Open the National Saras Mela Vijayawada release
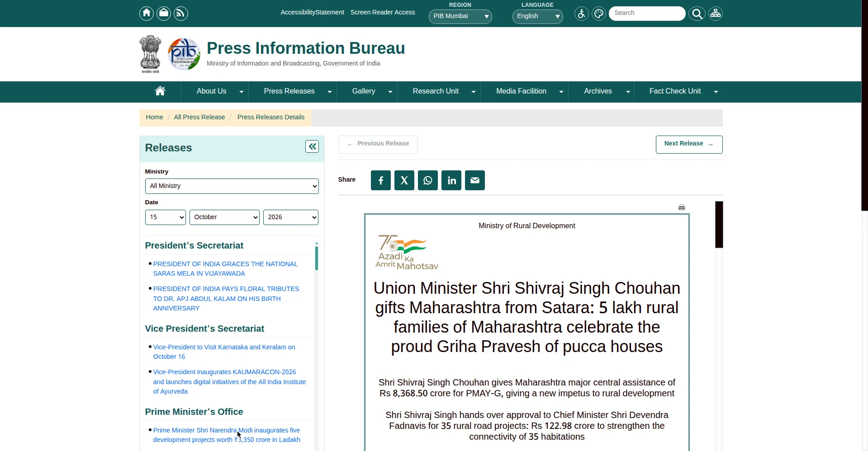 225,269
